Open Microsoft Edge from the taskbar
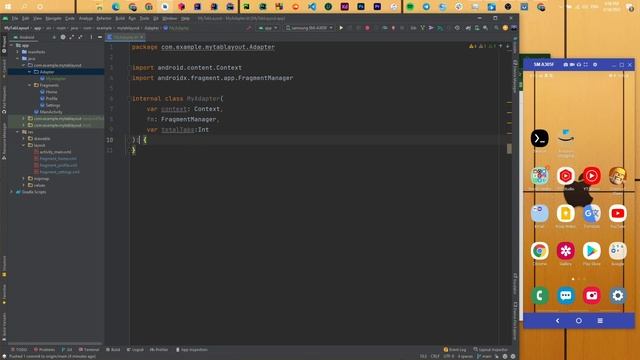This screenshot has width=640, height=360. [116, 7]
